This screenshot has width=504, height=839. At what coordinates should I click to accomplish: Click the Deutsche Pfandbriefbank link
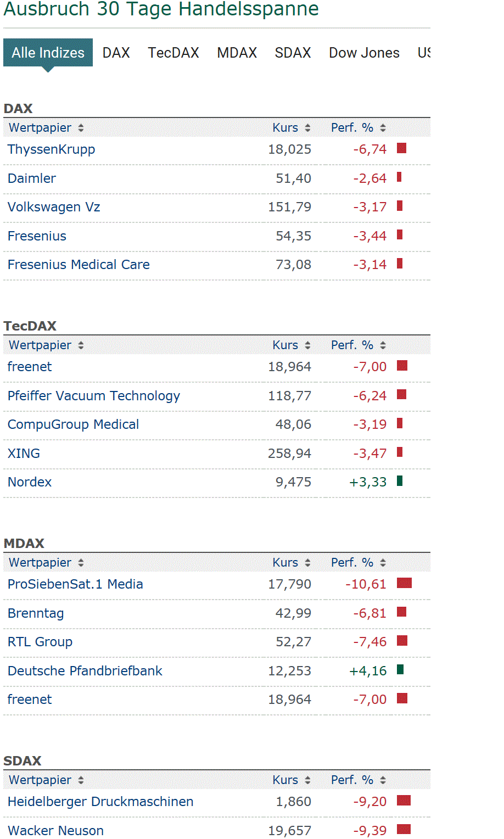coord(85,671)
